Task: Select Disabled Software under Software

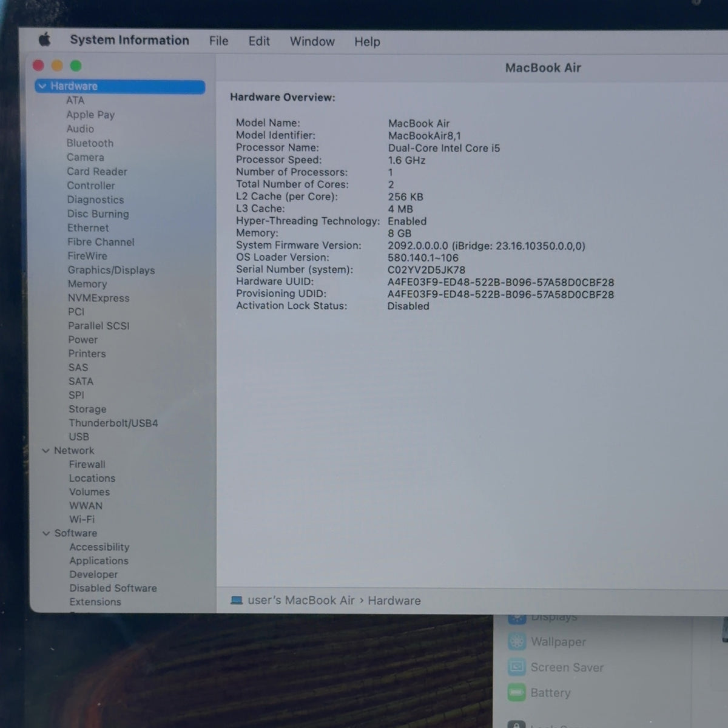Action: tap(113, 588)
